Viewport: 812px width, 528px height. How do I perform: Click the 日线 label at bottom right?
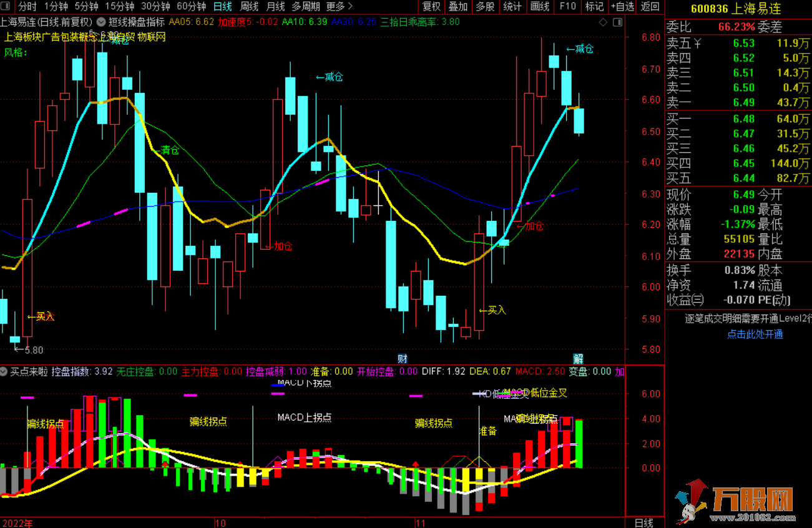pyautogui.click(x=643, y=523)
